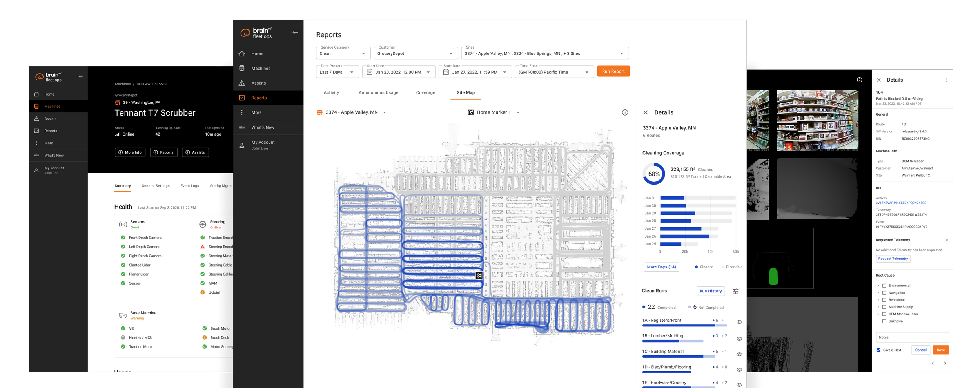The height and width of the screenshot is (388, 980).
Task: Collapse the Machines window sidebar arrow
Action: 80,76
